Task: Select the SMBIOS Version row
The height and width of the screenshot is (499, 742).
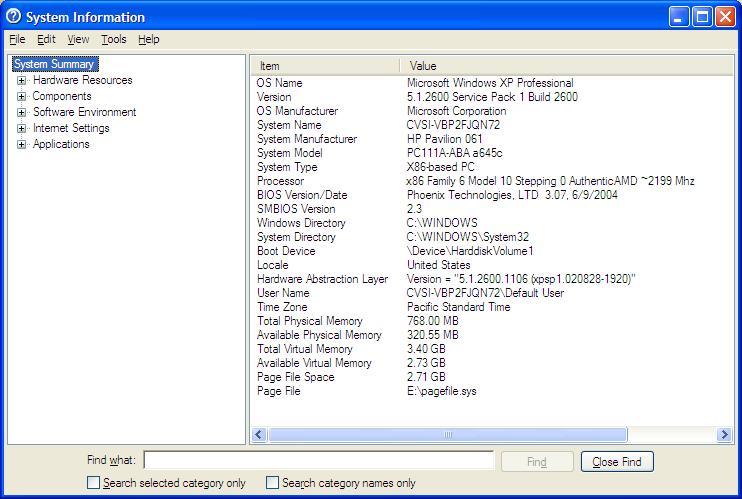Action: tap(491, 209)
